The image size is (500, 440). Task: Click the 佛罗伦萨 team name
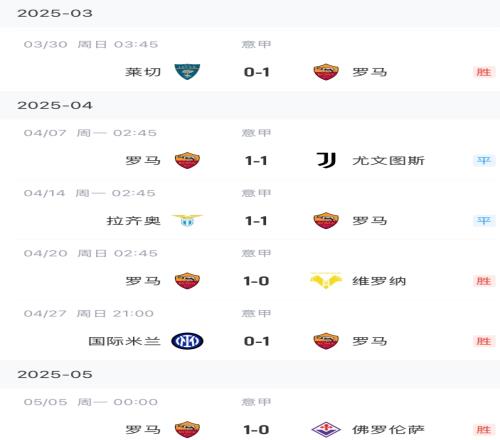(x=389, y=430)
